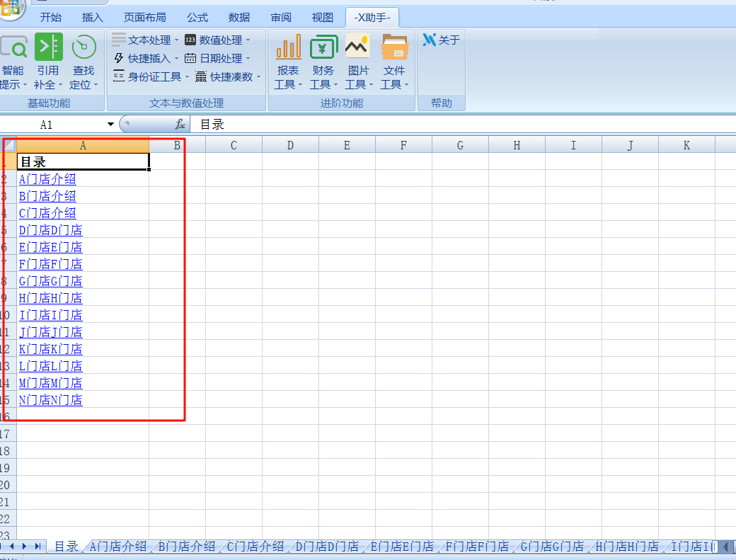The height and width of the screenshot is (560, 736).
Task: Open the L门店L门店 hyperlink cell
Action: coord(51,366)
